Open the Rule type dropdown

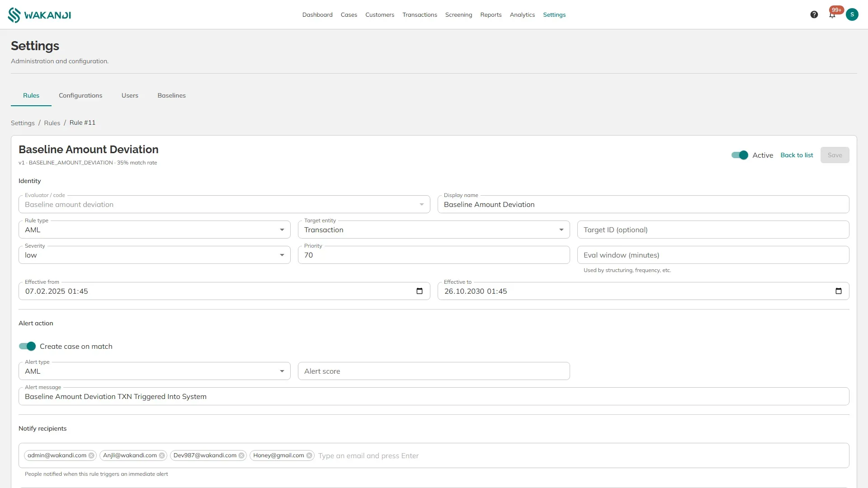[x=155, y=230]
